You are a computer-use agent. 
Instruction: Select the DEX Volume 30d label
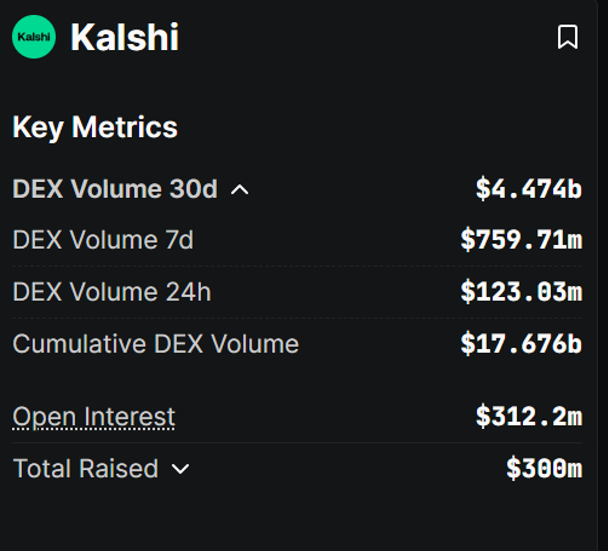(x=114, y=189)
